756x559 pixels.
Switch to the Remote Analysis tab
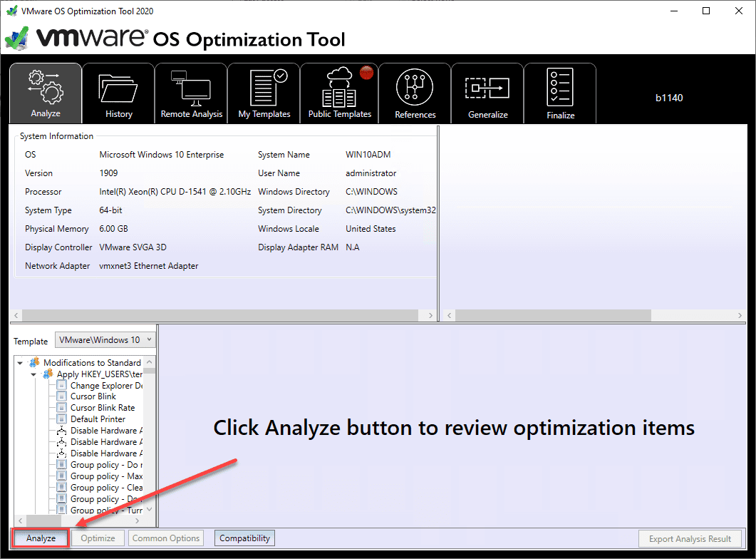click(192, 93)
